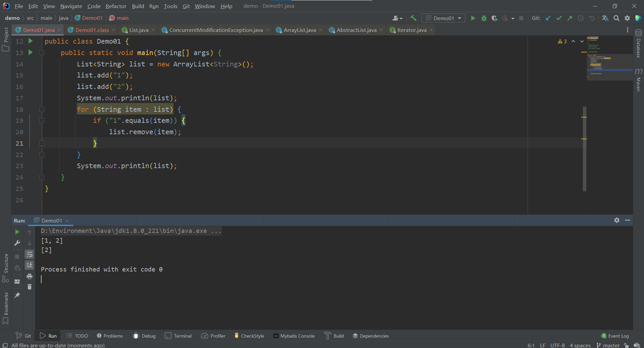644x348 pixels.
Task: Click Demo01 in breadcrumb navigation bar
Action: pyautogui.click(x=89, y=18)
